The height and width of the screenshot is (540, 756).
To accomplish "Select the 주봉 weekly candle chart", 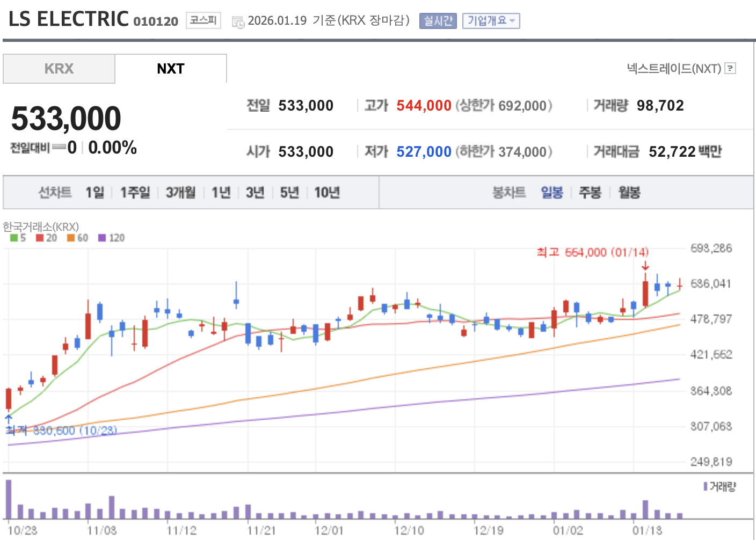I will click(x=590, y=192).
